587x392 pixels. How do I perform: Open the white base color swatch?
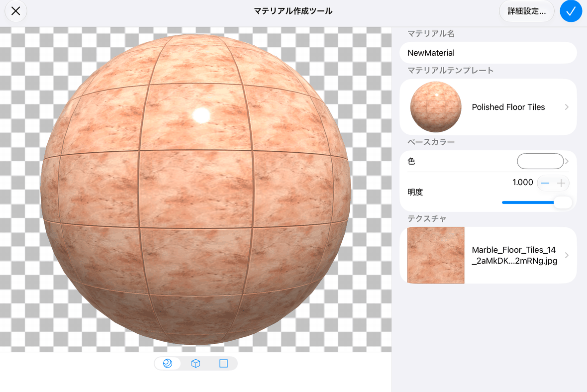(540, 161)
